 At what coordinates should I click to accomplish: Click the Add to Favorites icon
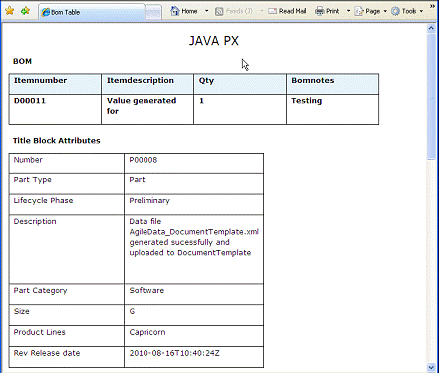(x=25, y=11)
